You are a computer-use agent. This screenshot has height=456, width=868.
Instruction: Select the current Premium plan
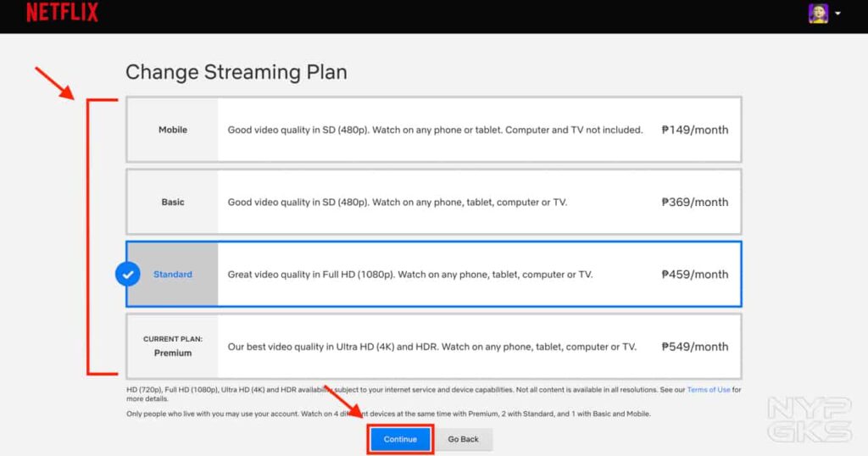pos(433,347)
